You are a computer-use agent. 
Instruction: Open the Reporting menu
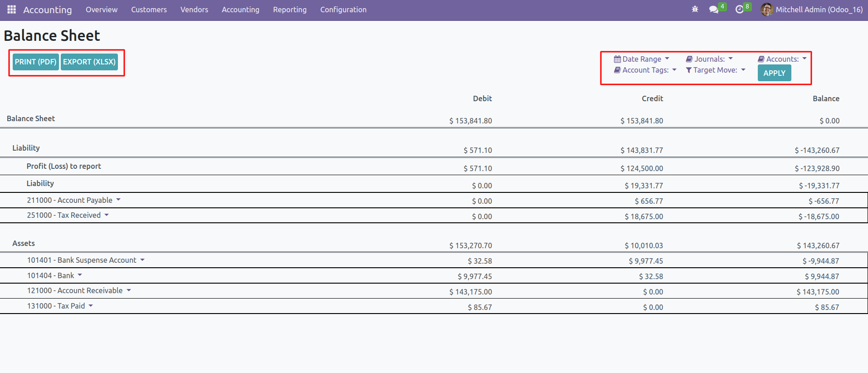[289, 10]
